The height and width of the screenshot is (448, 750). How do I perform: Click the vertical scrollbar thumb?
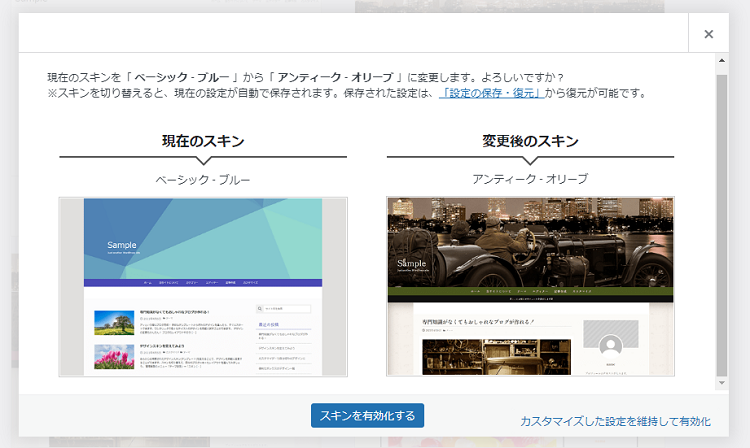[x=722, y=225]
